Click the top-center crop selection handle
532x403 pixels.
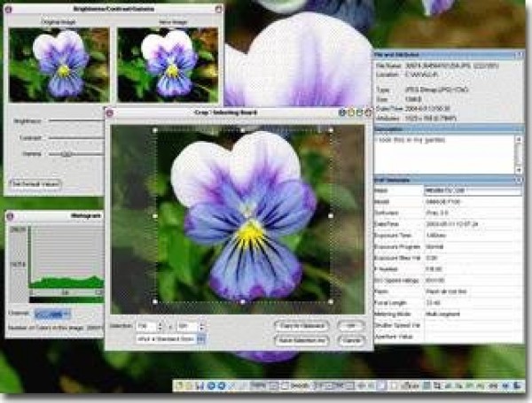[x=243, y=130]
